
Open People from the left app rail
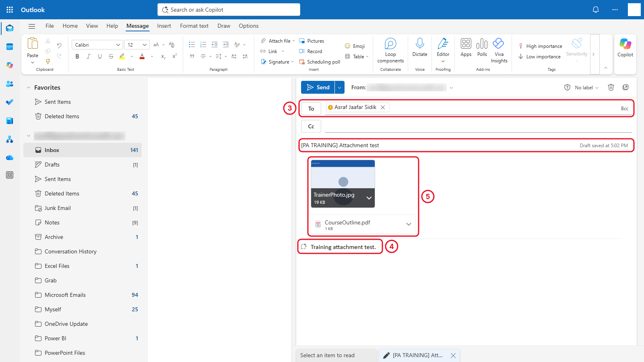10,84
